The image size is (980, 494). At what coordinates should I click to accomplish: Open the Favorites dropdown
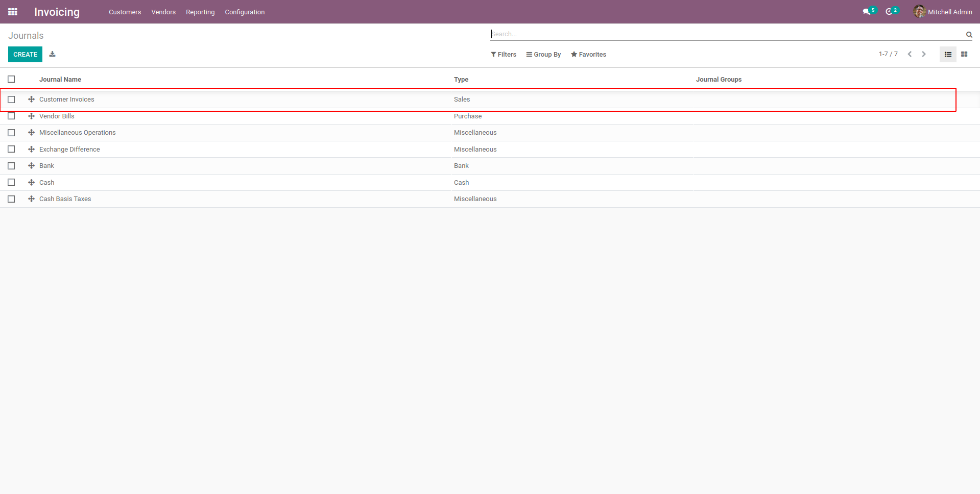click(588, 55)
